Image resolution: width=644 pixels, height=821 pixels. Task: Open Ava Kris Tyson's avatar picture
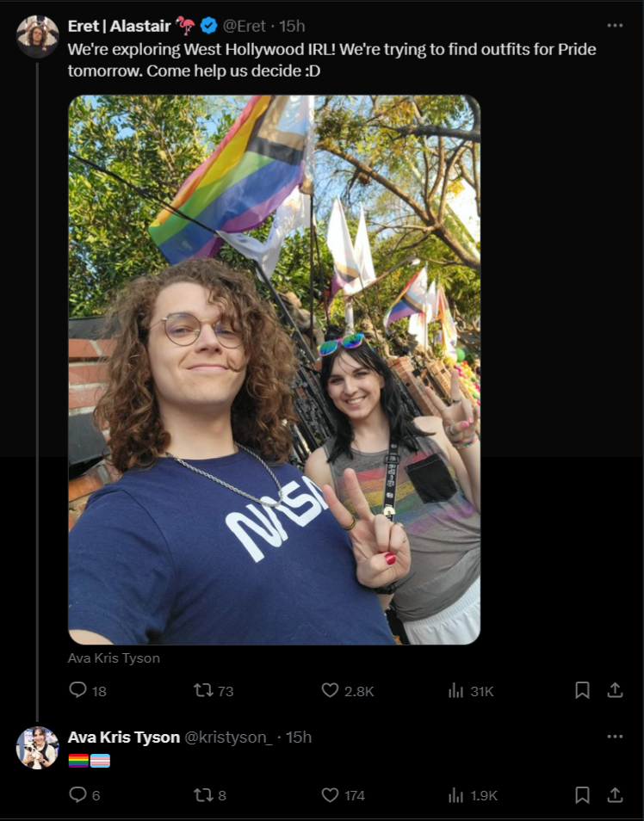tap(37, 747)
